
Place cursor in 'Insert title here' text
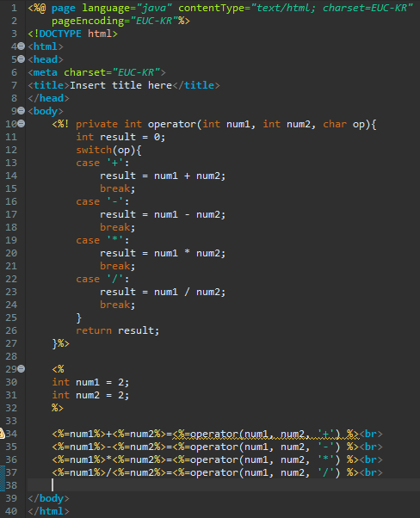coord(120,85)
